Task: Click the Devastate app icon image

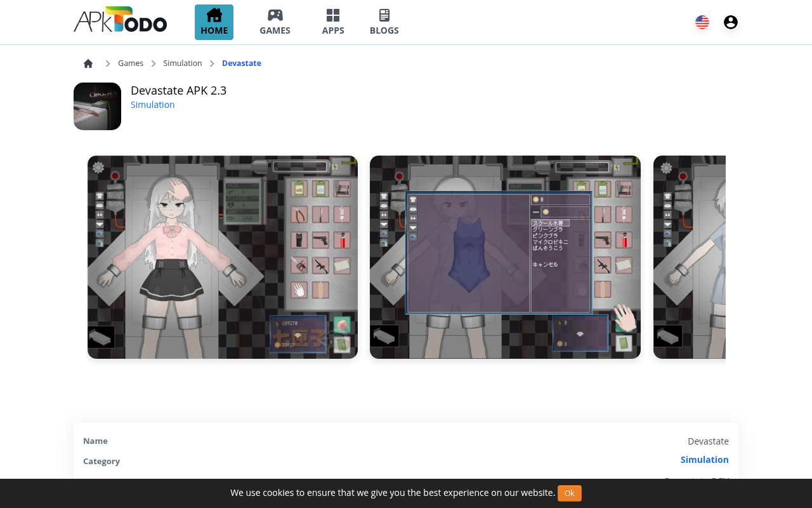Action: [97, 106]
